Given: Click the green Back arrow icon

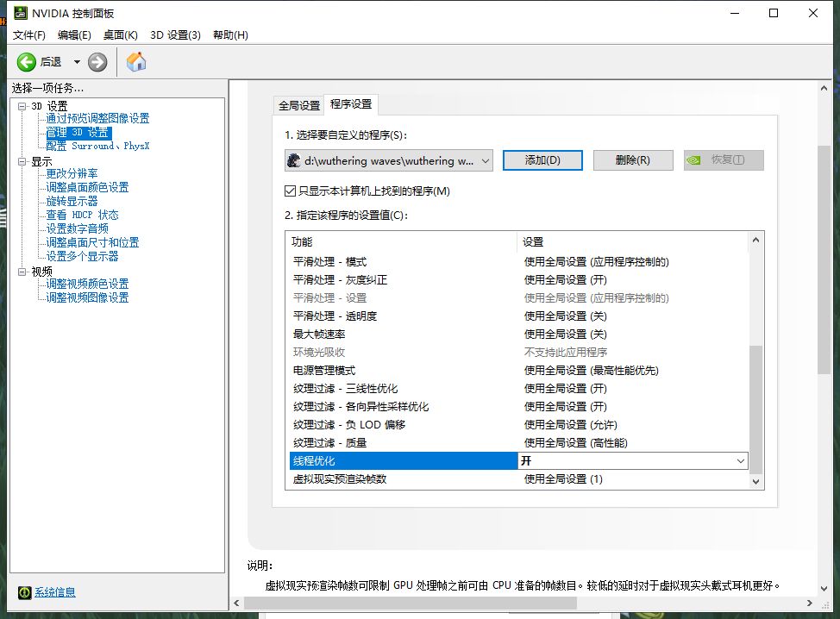Looking at the screenshot, I should click(x=26, y=62).
